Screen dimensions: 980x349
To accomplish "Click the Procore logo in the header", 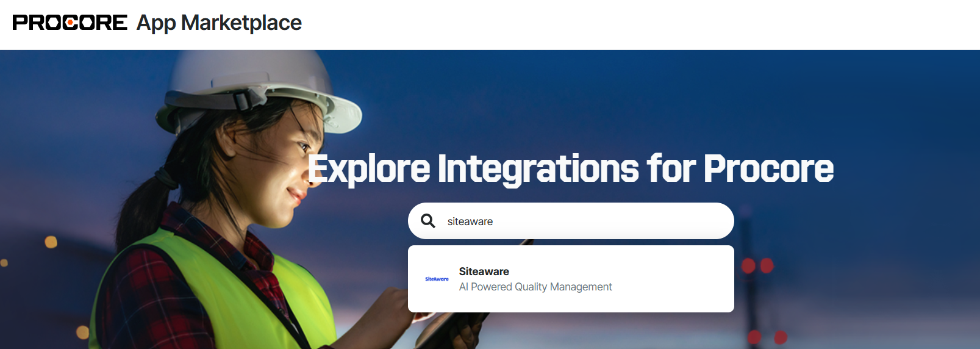I will (70, 23).
